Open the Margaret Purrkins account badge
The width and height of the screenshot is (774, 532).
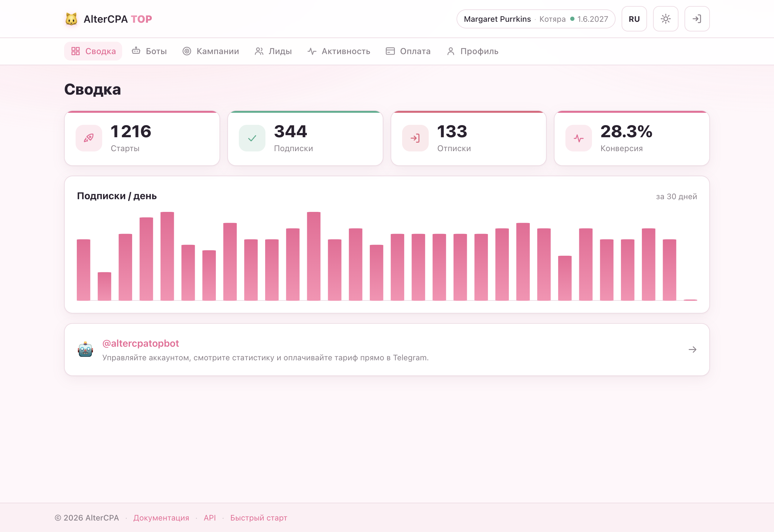(x=536, y=19)
